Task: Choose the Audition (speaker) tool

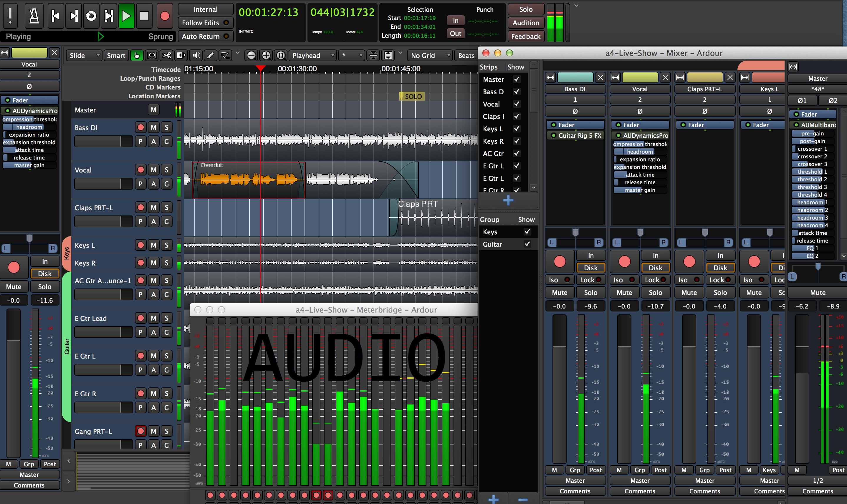Action: pos(196,55)
